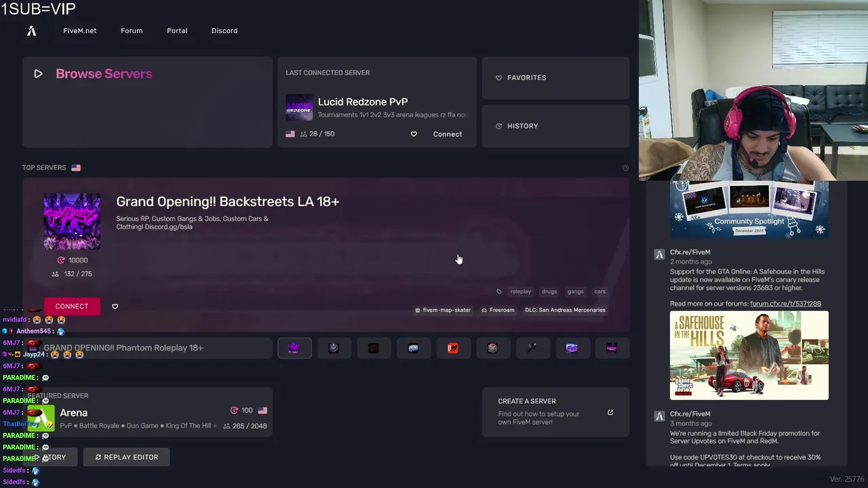Connect to the Backstreets LA server
Viewport: 868px width, 488px height.
point(72,306)
